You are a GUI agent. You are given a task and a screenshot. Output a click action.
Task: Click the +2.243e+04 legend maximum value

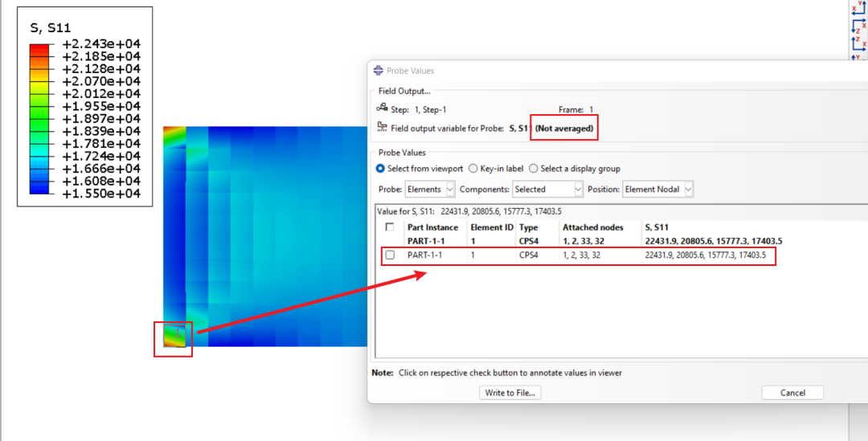(x=101, y=43)
